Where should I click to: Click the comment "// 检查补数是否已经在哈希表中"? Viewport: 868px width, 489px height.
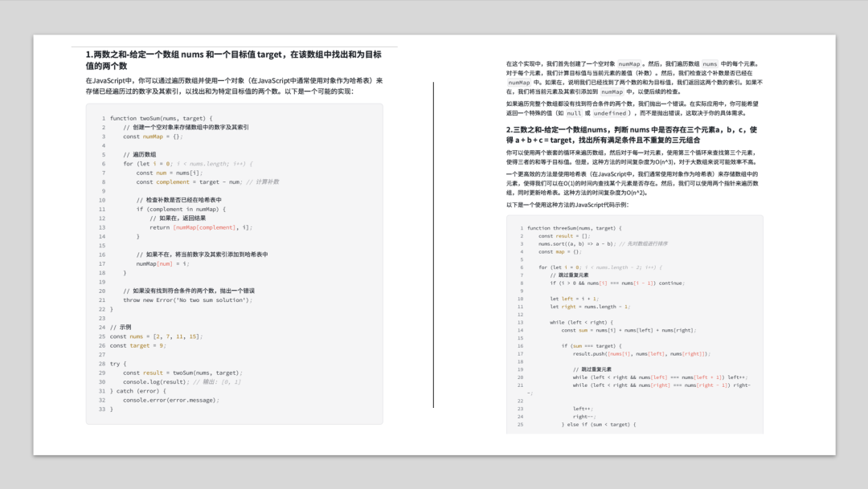[178, 200]
